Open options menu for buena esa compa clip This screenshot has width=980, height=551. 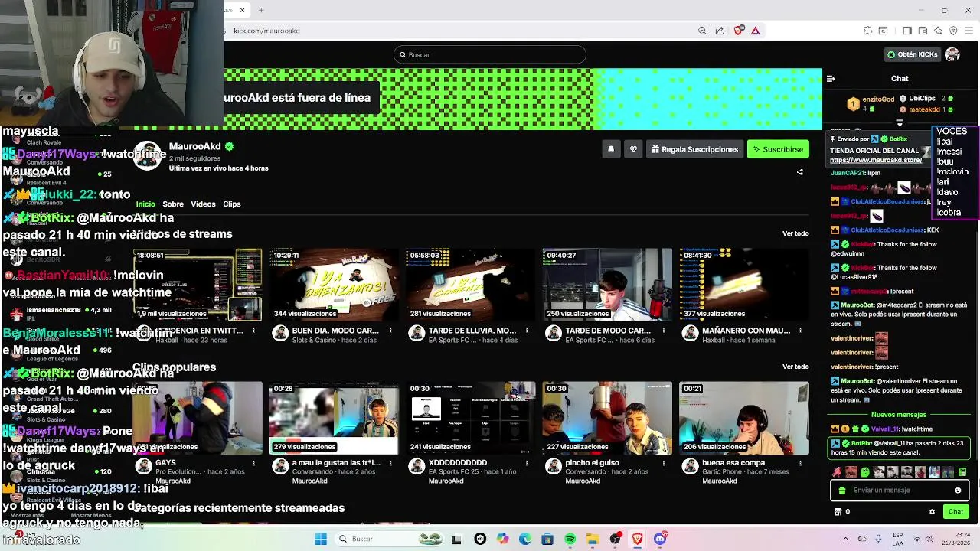click(x=799, y=463)
